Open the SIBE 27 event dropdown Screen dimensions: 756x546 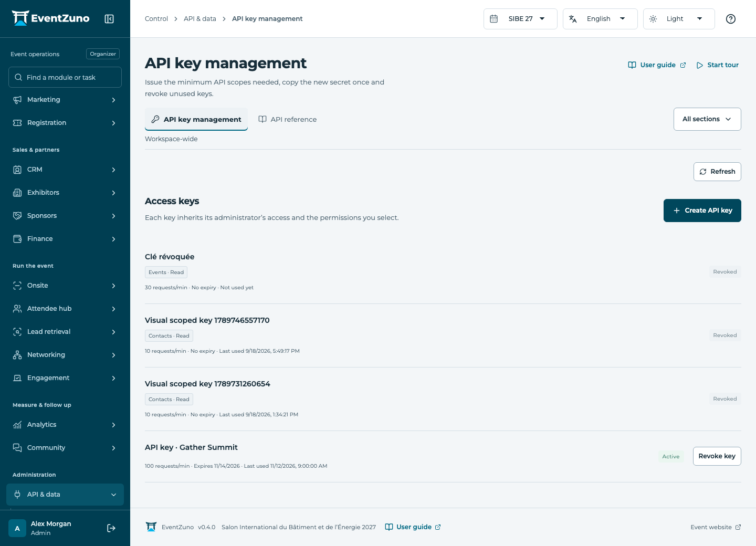point(520,19)
